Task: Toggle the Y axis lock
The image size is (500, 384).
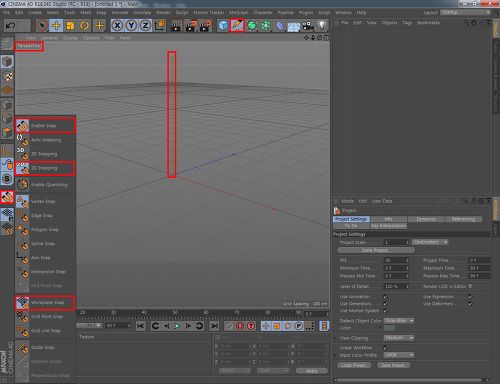Action: [x=131, y=25]
